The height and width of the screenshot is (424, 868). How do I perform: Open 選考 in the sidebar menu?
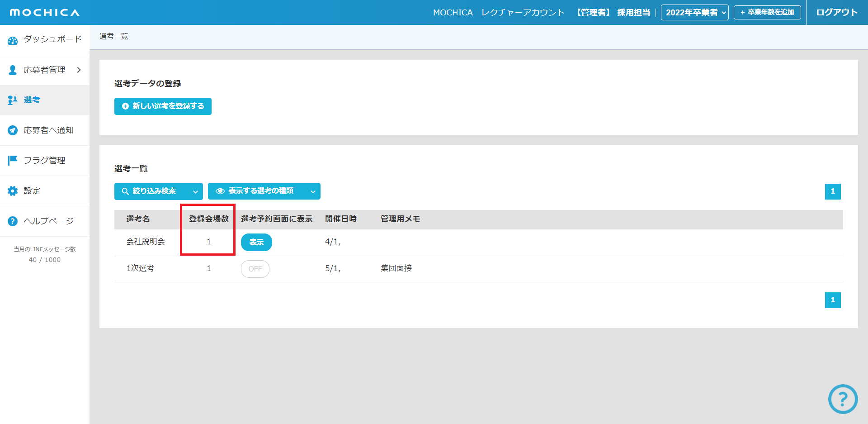click(32, 100)
